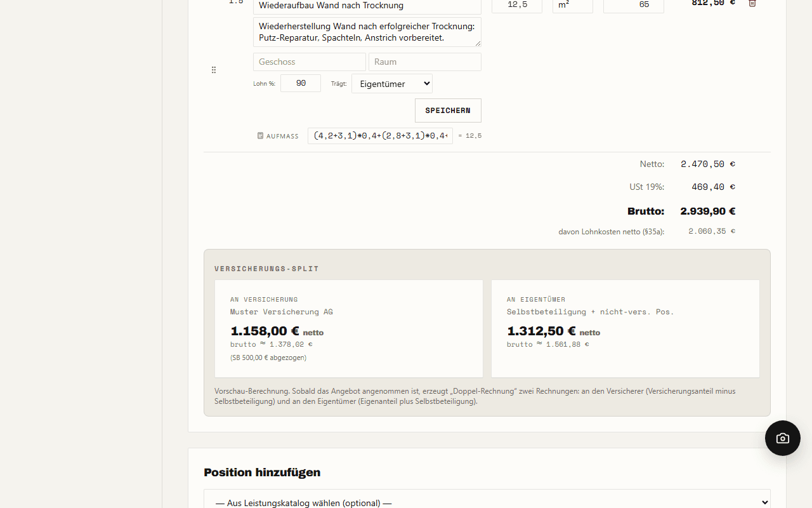Delete the Wiederaufbau Wand position via trash icon
The image size is (812, 508).
(x=752, y=3)
